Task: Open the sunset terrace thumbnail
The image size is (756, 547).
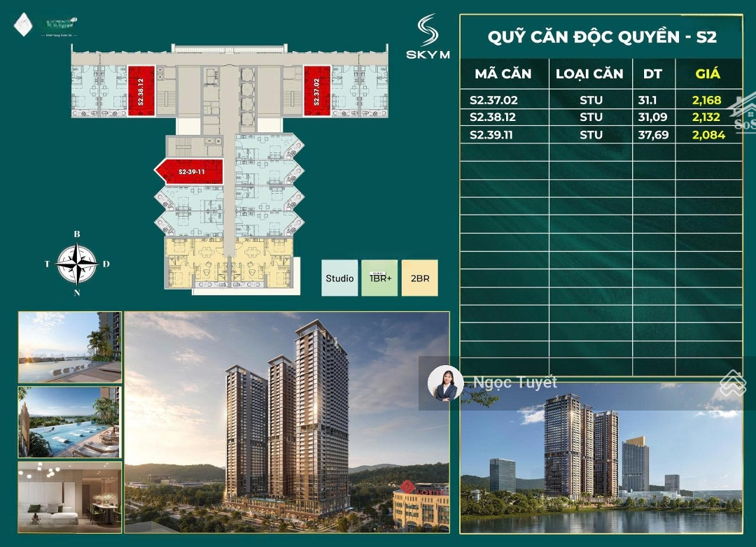Action: (69, 347)
